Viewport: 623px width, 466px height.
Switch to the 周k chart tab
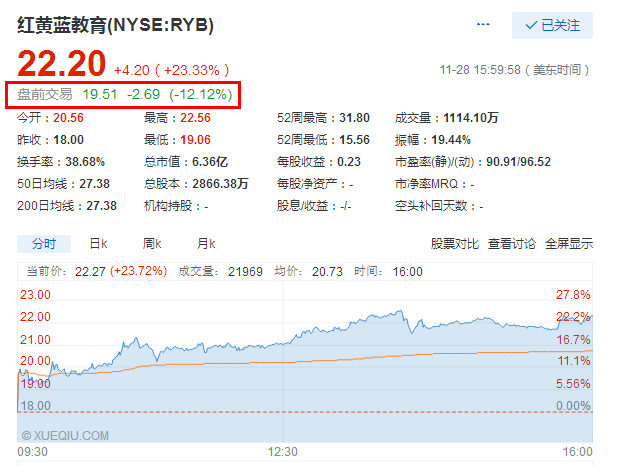[x=152, y=243]
